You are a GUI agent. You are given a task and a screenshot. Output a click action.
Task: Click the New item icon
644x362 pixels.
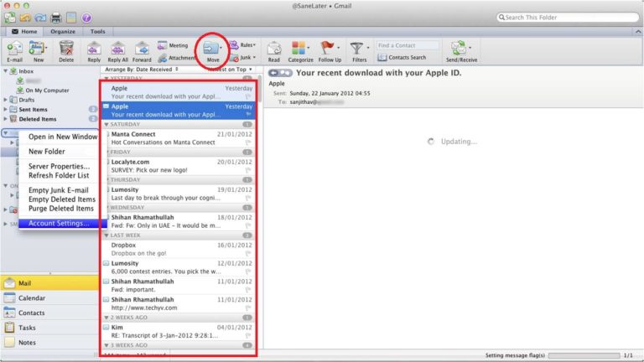37,49
